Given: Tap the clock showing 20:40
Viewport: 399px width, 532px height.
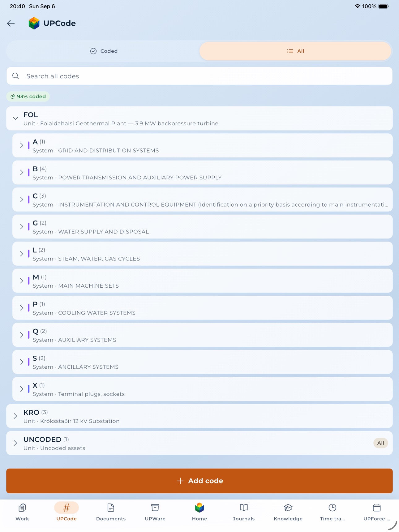Looking at the screenshot, I should [17, 6].
